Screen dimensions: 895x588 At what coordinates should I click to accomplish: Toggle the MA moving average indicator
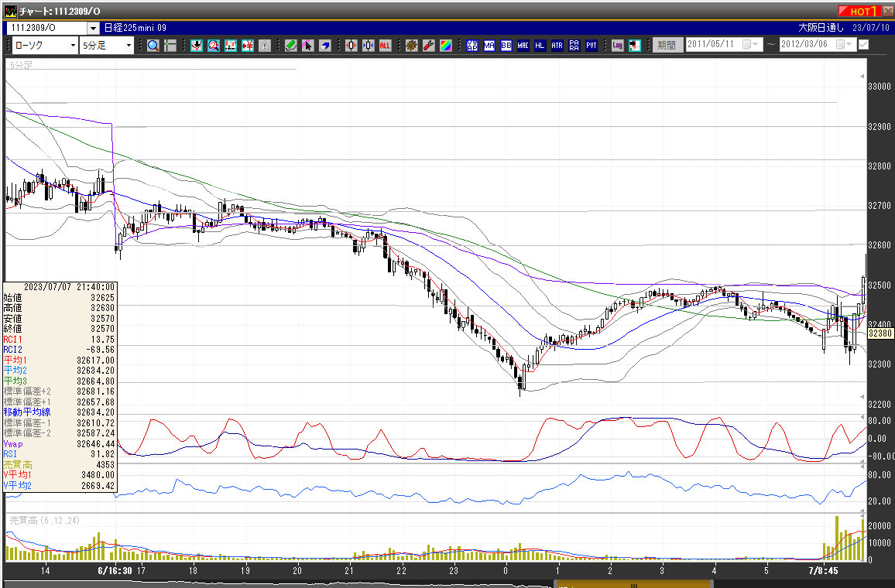[x=489, y=46]
